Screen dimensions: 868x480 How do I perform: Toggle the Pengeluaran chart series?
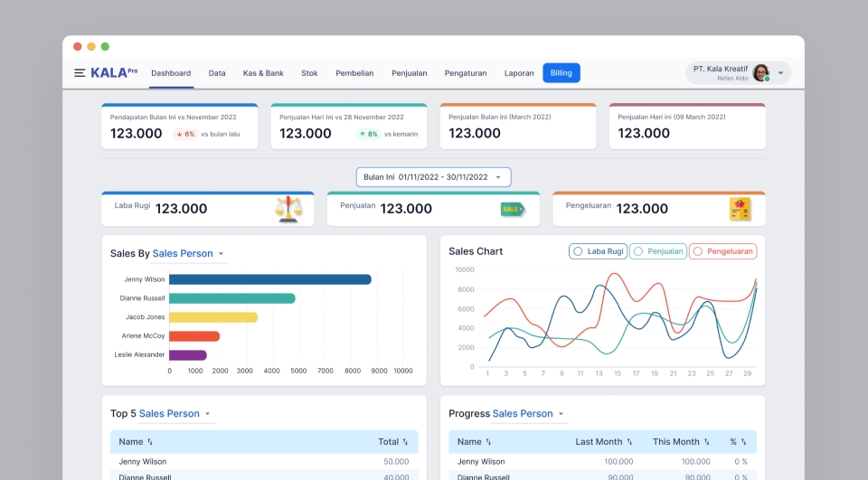[723, 251]
